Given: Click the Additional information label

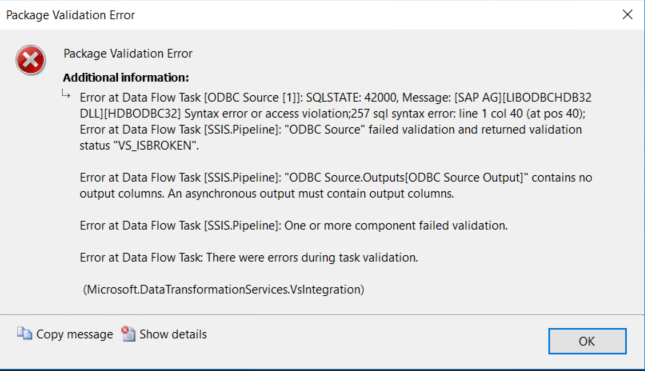Looking at the screenshot, I should pyautogui.click(x=125, y=77).
